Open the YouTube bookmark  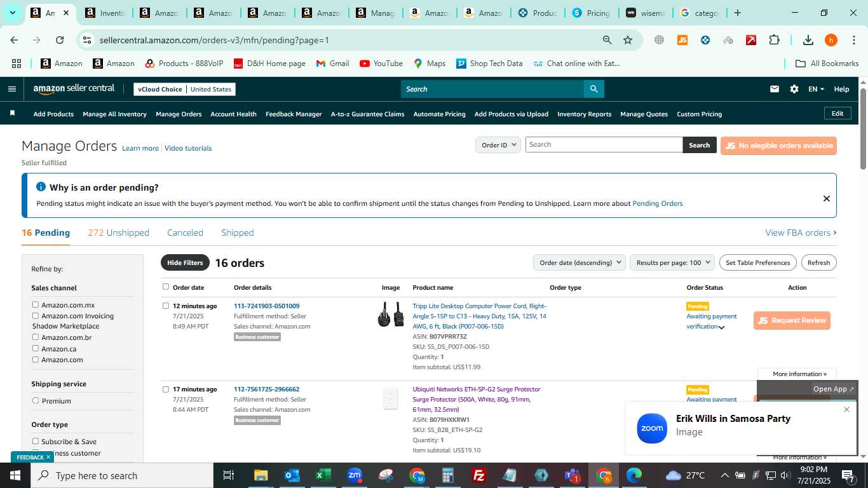pos(381,64)
